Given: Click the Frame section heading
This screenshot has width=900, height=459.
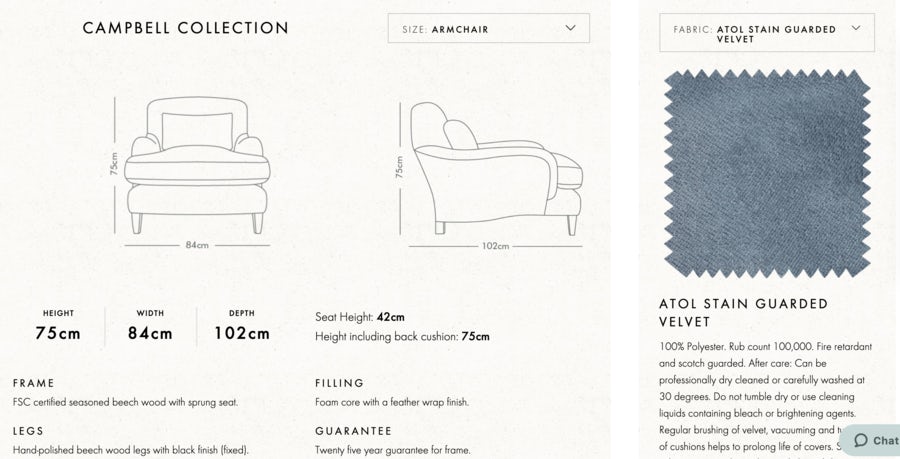Looking at the screenshot, I should point(34,383).
